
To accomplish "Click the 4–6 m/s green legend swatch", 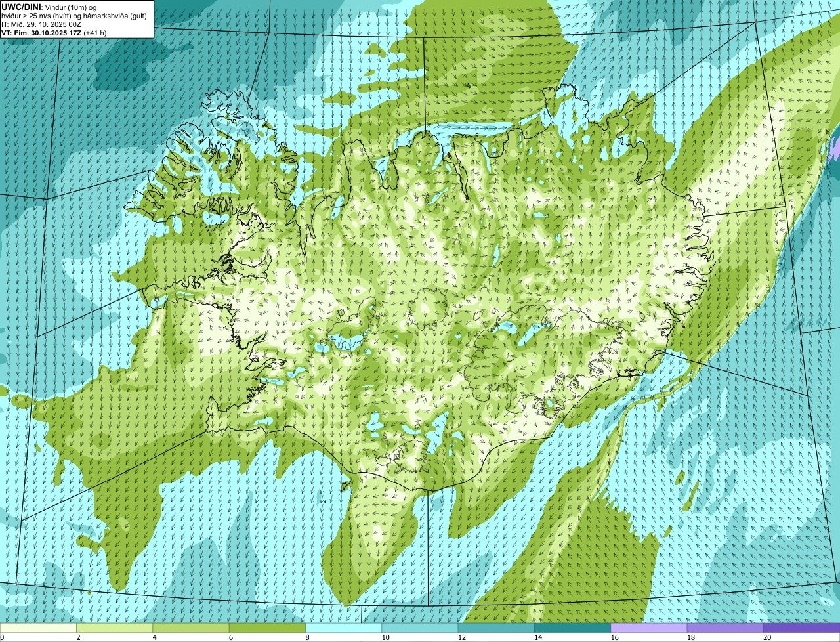I will pyautogui.click(x=190, y=628).
